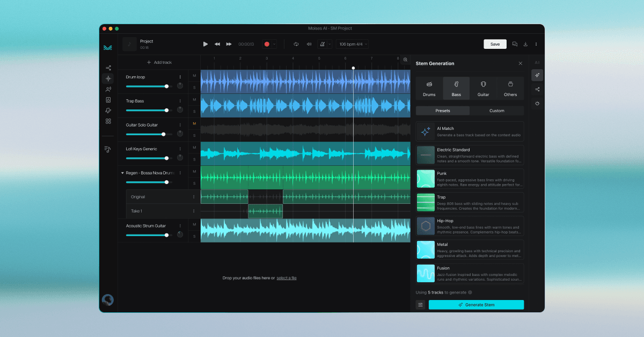Click the red Record button

(x=267, y=44)
